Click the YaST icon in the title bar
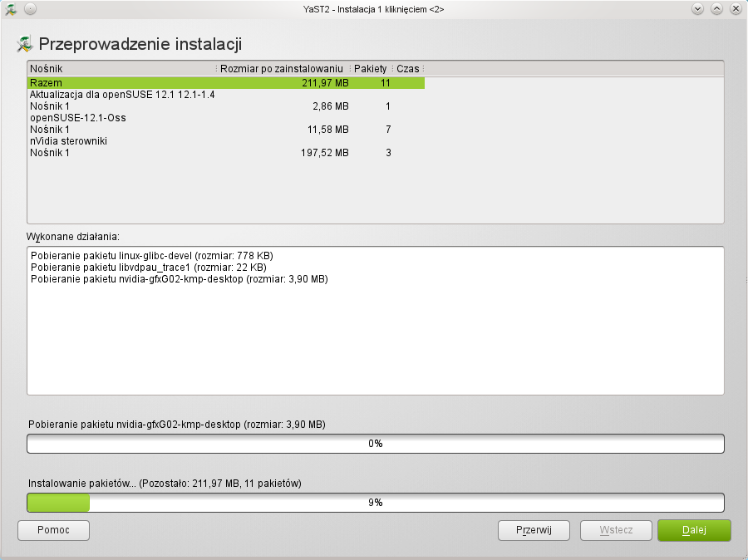This screenshot has height=560, width=748. pos(11,9)
